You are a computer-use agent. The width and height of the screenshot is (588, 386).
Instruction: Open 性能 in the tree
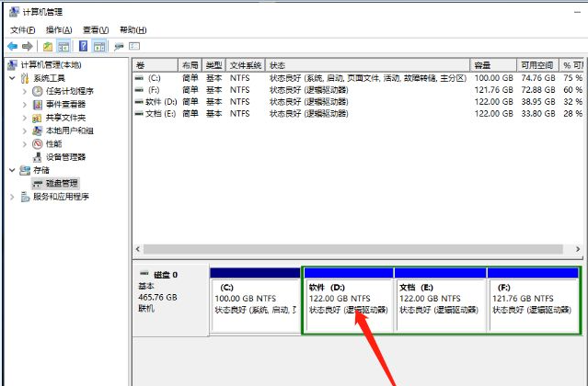pos(47,143)
